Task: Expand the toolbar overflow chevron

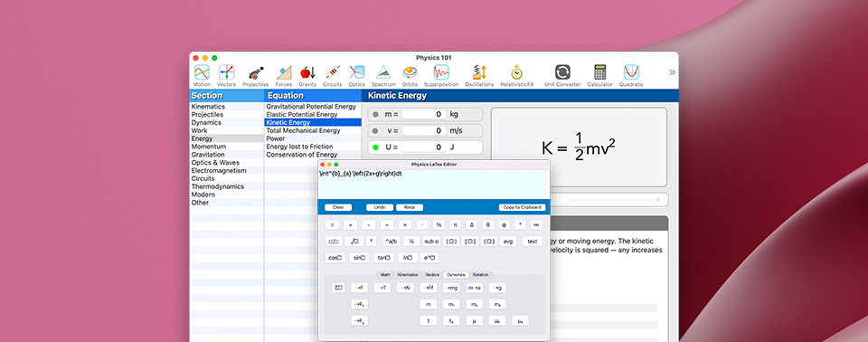Action: [x=672, y=72]
